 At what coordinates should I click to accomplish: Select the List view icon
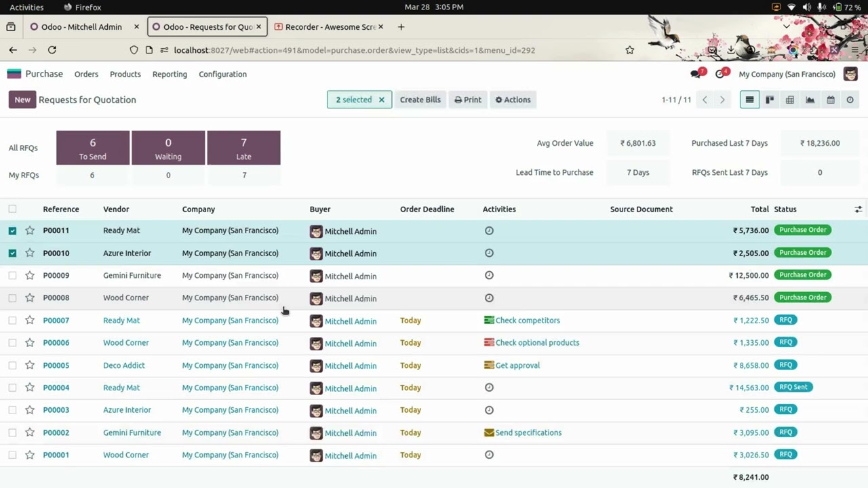tap(749, 100)
